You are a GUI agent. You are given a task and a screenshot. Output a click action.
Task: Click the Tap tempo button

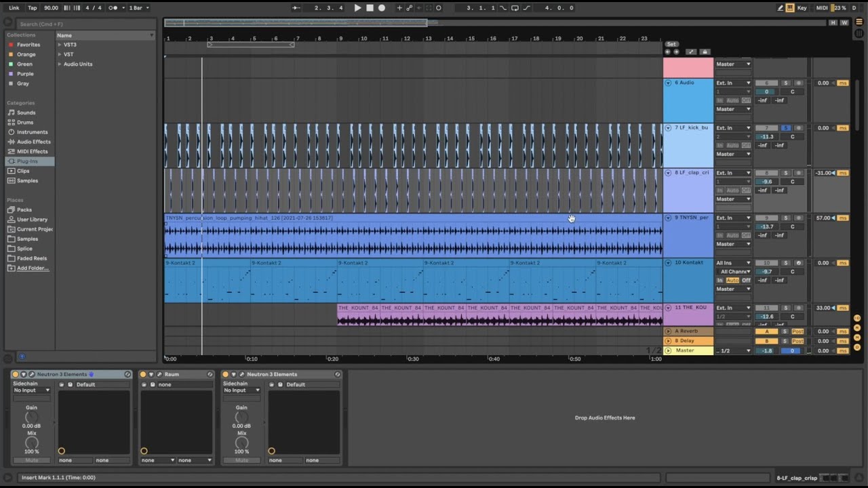[32, 8]
